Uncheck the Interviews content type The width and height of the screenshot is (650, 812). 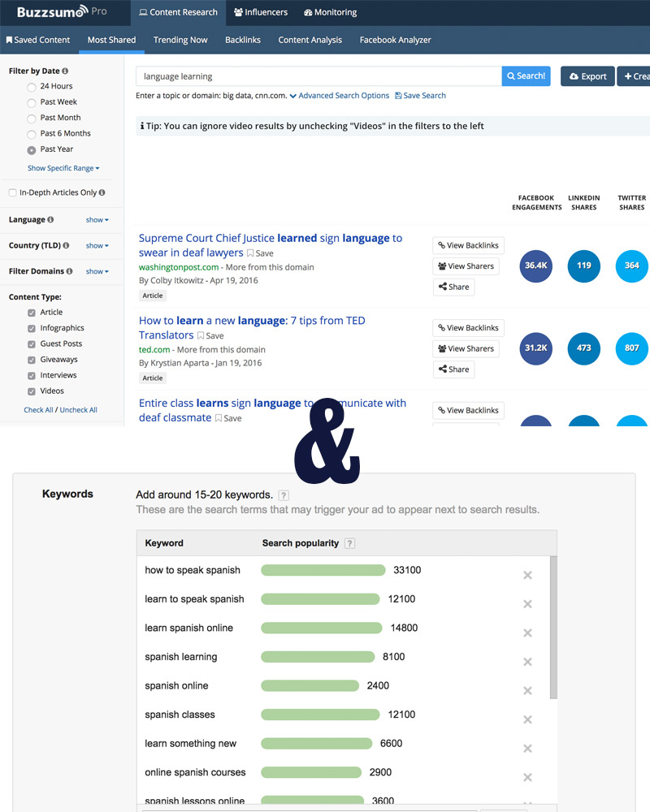coord(32,375)
